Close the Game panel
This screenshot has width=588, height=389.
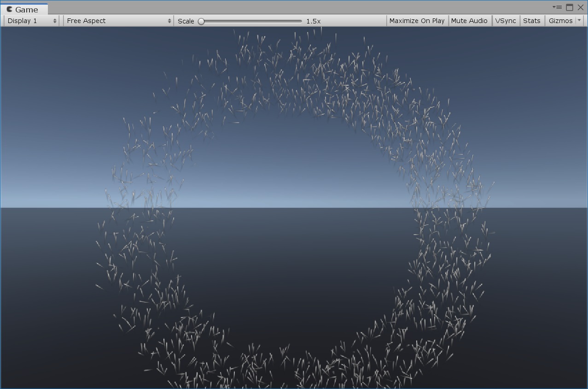581,7
